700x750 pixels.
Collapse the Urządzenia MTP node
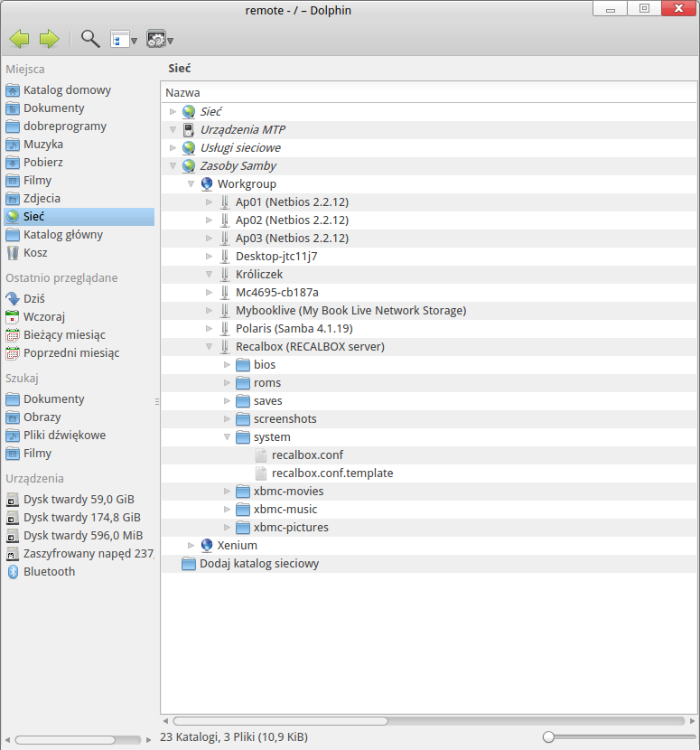[x=173, y=130]
